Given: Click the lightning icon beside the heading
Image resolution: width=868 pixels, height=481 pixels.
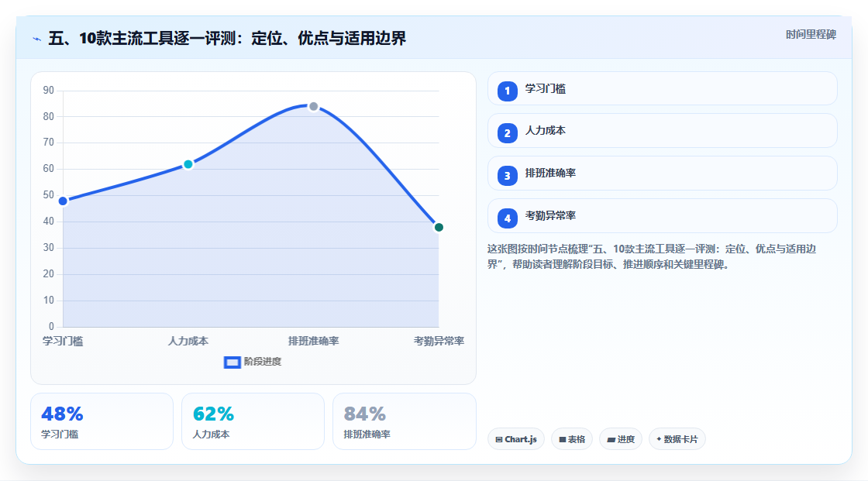Looking at the screenshot, I should 37,39.
